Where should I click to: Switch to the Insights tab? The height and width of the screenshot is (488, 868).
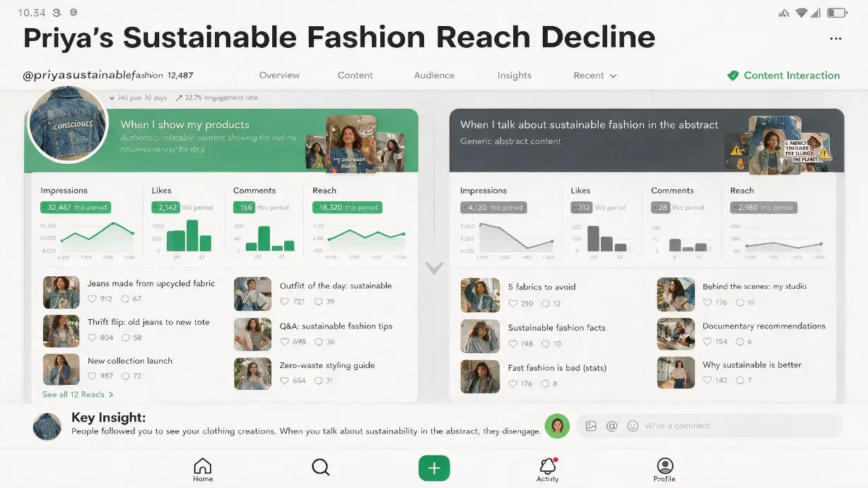(515, 76)
